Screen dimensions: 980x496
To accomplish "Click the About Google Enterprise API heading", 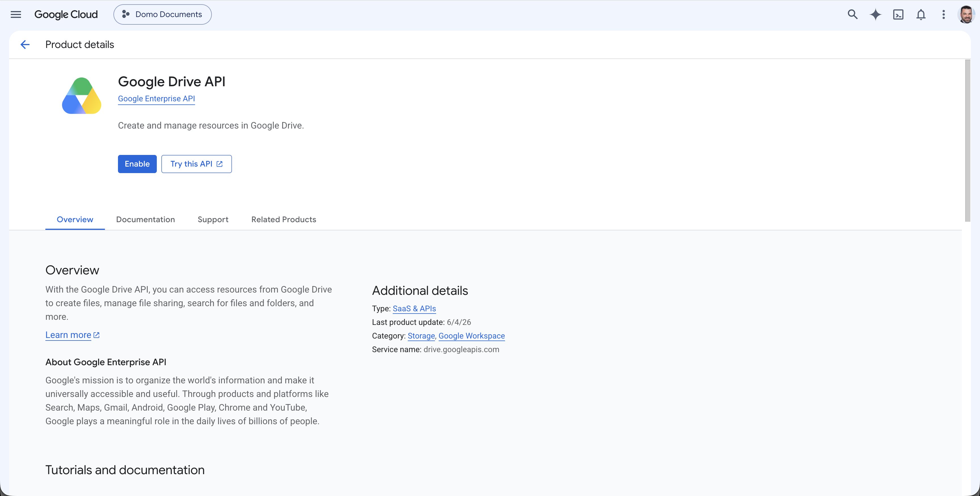I will point(106,362).
